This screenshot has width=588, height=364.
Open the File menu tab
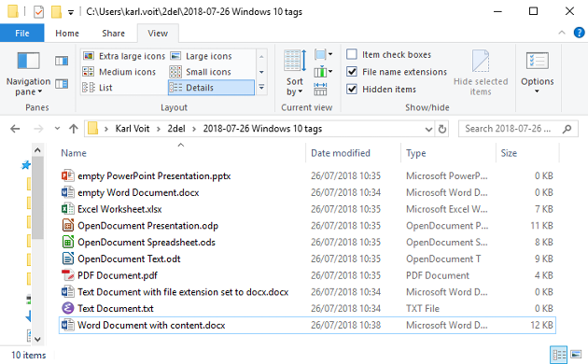tap(22, 34)
